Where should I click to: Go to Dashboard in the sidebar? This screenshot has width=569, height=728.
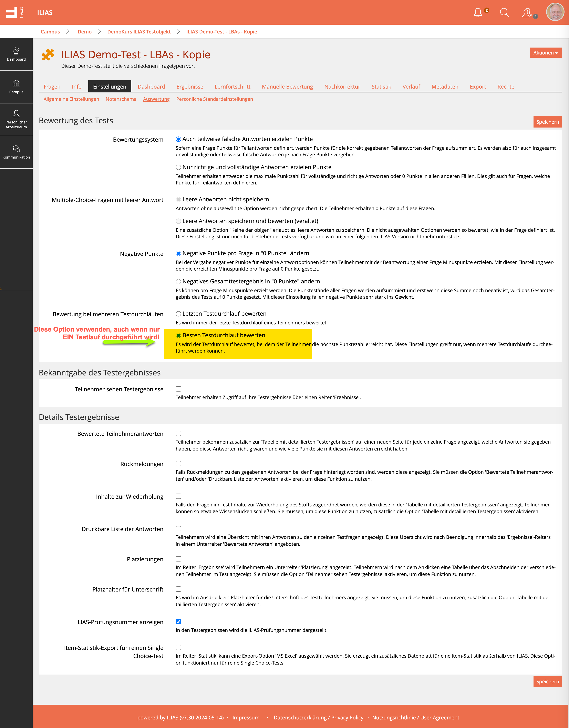(x=16, y=54)
